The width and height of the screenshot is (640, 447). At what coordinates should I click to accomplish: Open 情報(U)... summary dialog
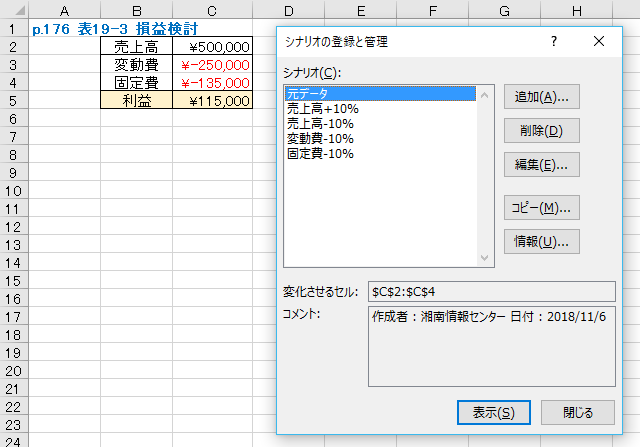click(x=541, y=241)
